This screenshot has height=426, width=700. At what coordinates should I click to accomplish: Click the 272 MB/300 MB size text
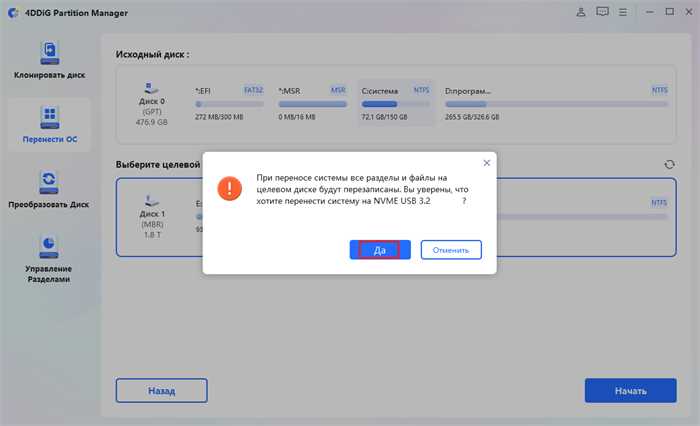tap(219, 117)
